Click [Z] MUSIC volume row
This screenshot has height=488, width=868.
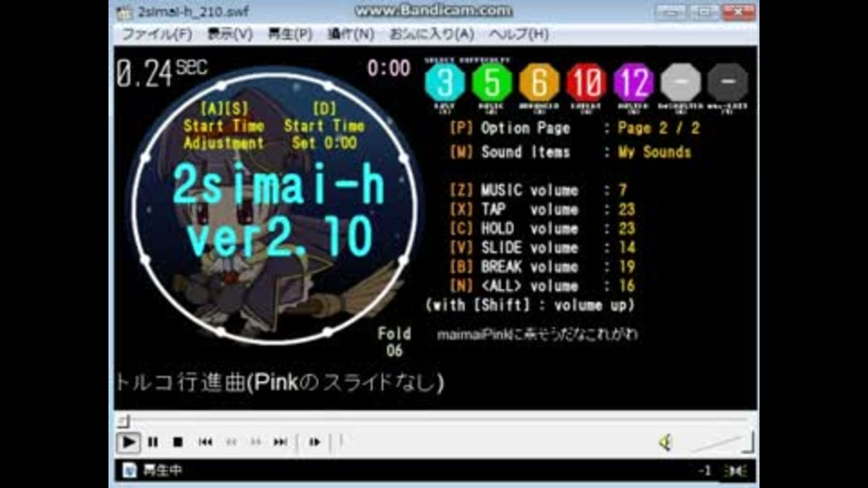[x=538, y=191]
